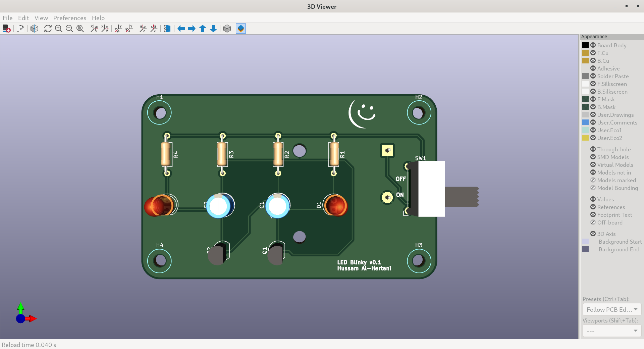
Task: Click the Reload board refresh icon
Action: click(x=48, y=29)
